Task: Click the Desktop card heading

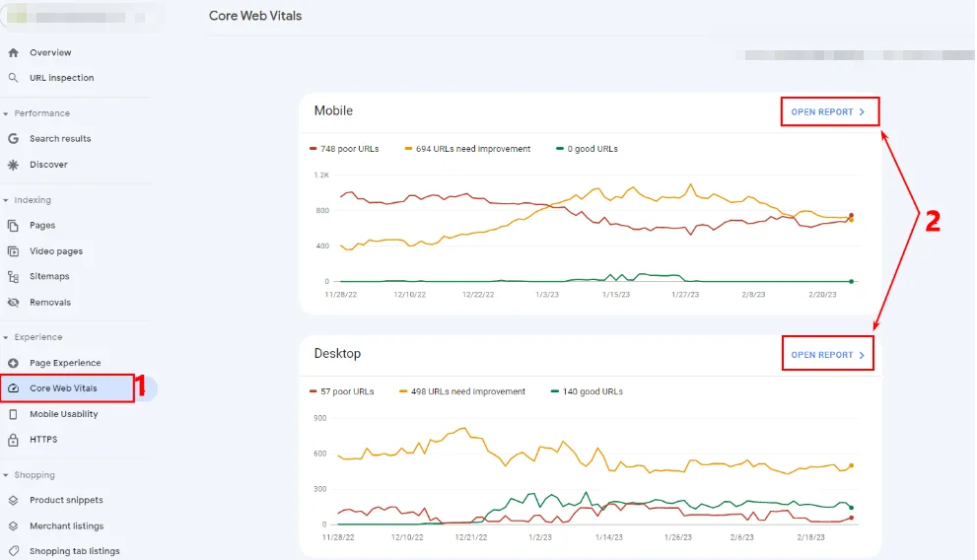Action: [337, 354]
